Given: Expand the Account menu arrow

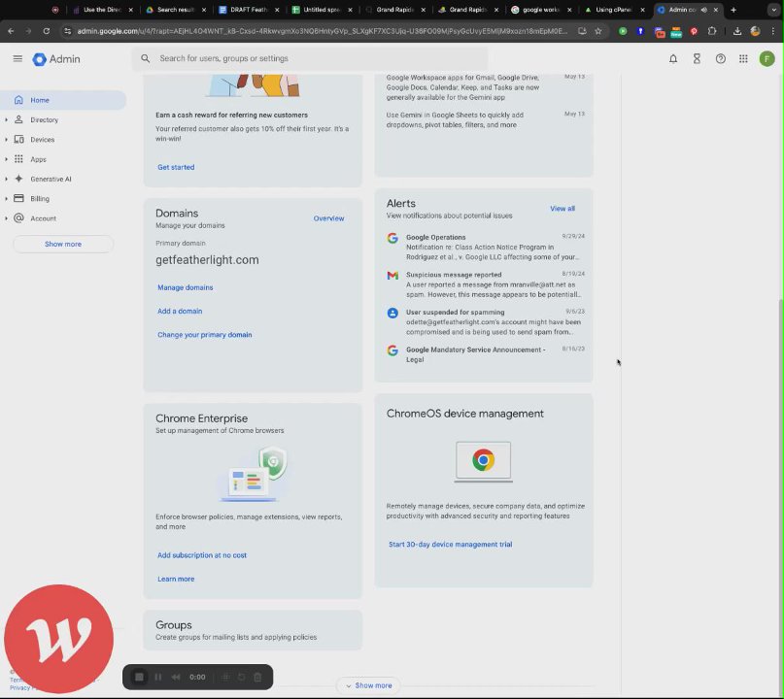Looking at the screenshot, I should [x=6, y=218].
